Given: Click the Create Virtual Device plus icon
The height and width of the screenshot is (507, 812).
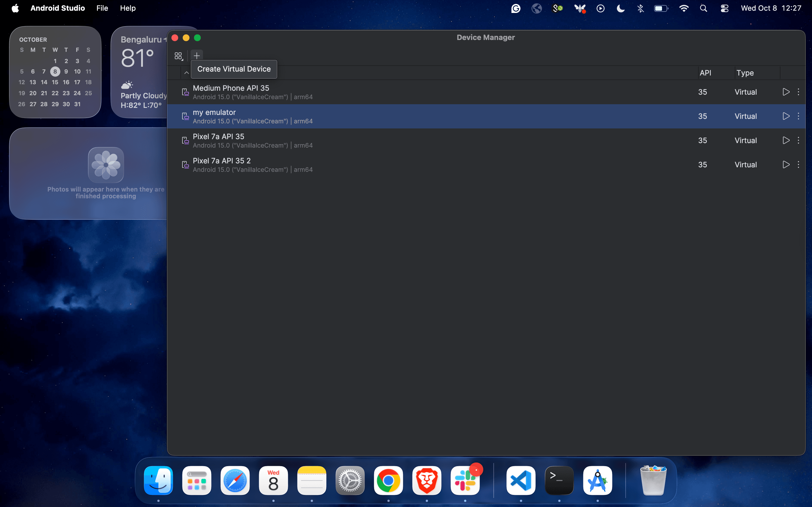Looking at the screenshot, I should point(197,55).
